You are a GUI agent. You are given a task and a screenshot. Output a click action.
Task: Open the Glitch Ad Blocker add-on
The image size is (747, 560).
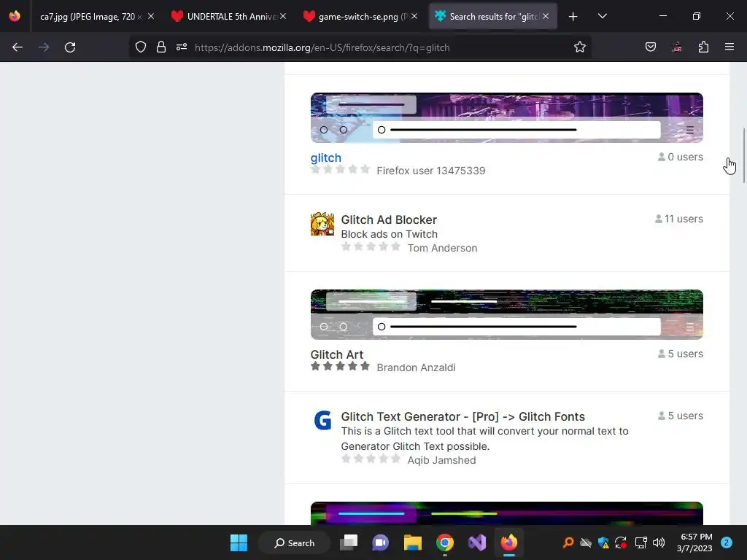389,219
